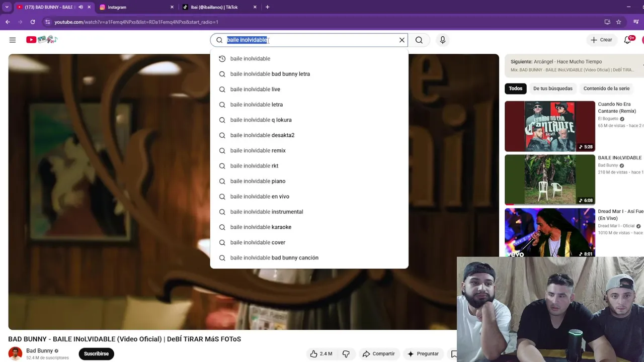Open 'Cuando No Era Cantante (Remix)' title

tap(617, 108)
